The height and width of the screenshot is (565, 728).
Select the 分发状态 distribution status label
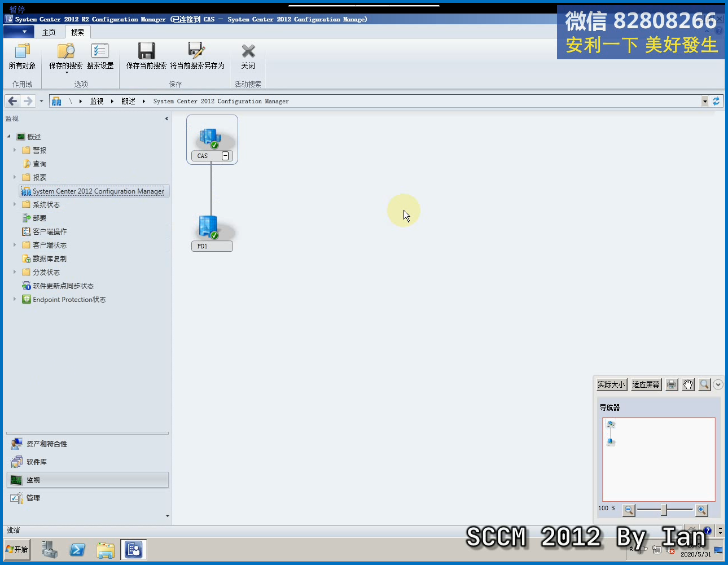click(x=46, y=272)
